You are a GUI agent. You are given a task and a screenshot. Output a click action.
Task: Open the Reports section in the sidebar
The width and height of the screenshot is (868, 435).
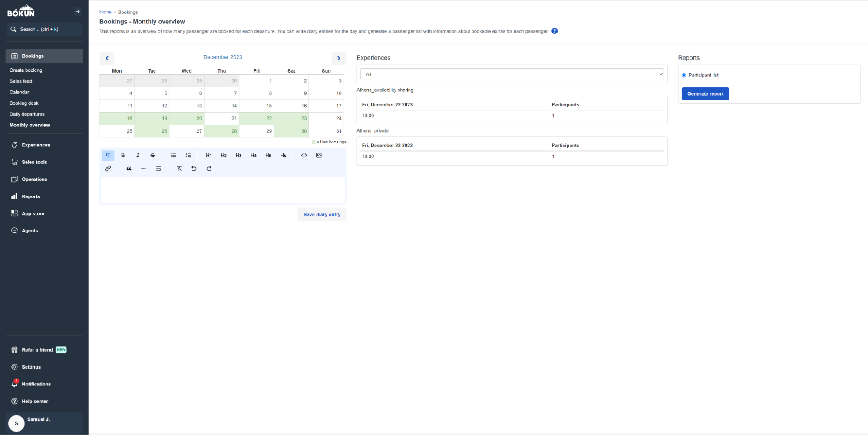(30, 196)
